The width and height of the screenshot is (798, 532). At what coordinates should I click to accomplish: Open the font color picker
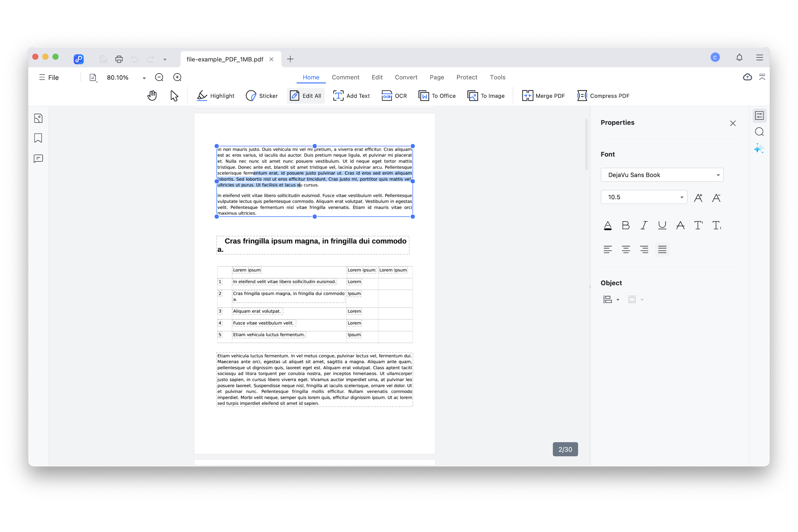point(608,225)
